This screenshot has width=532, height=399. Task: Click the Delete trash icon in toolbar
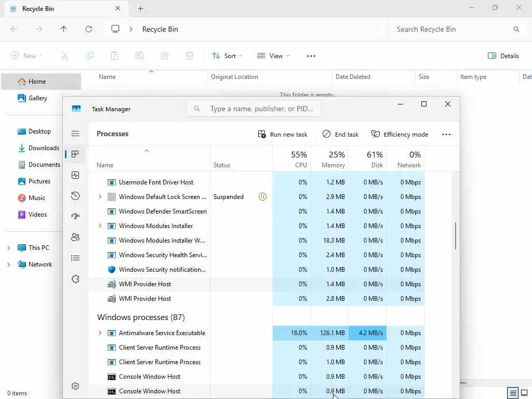(x=190, y=56)
